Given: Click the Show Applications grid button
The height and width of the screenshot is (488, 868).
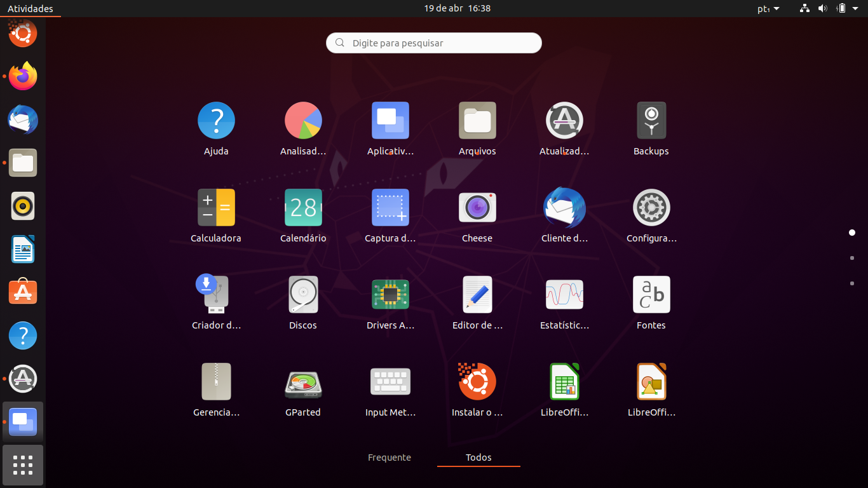Looking at the screenshot, I should 23,465.
